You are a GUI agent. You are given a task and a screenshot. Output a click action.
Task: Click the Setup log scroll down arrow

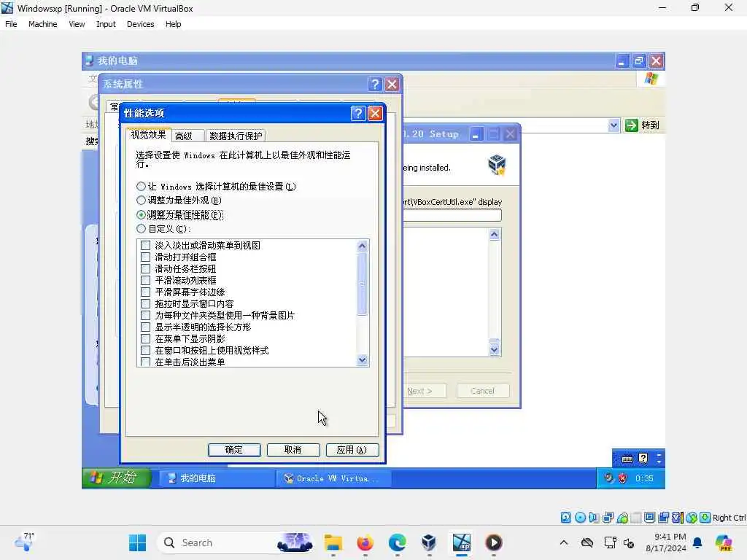pos(494,350)
